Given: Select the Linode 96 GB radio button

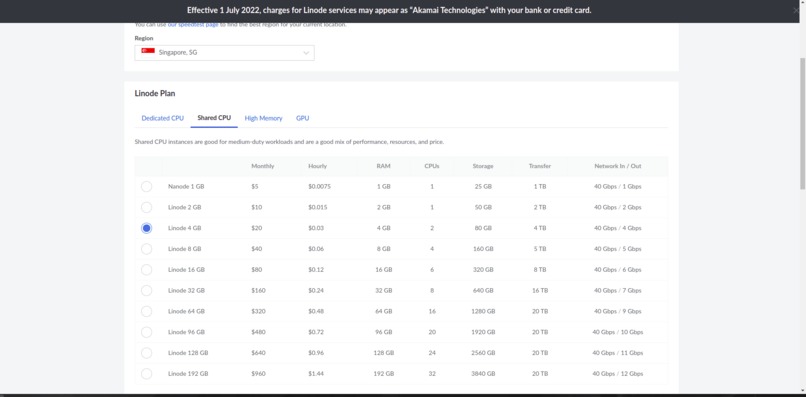Looking at the screenshot, I should (146, 332).
